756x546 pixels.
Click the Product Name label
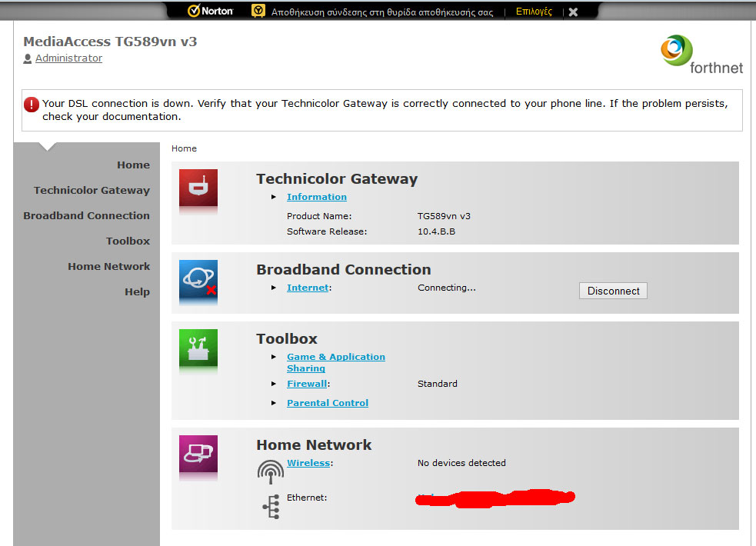click(x=319, y=216)
